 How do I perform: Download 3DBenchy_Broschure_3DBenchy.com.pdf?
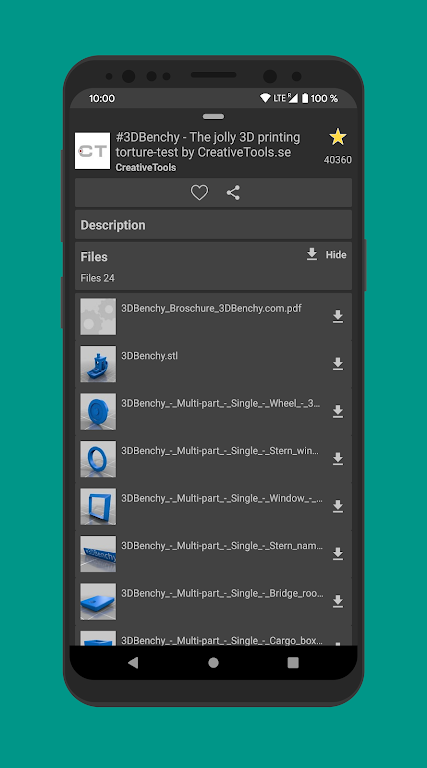coord(338,316)
